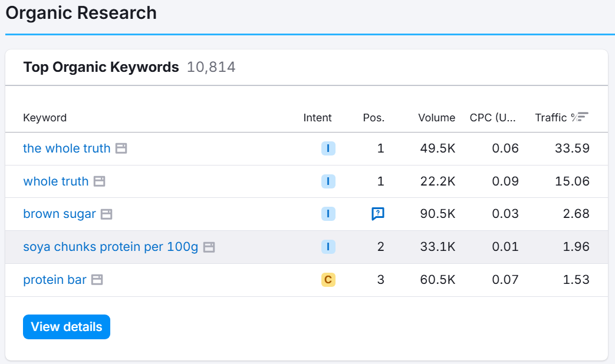Click CPC value 0.09
The width and height of the screenshot is (615, 364).
505,181
